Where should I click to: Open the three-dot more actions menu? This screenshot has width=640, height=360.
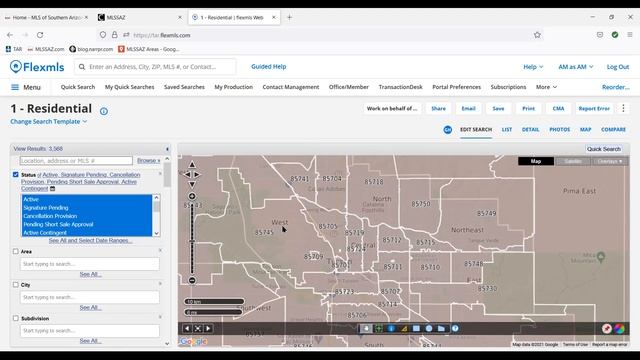click(623, 108)
